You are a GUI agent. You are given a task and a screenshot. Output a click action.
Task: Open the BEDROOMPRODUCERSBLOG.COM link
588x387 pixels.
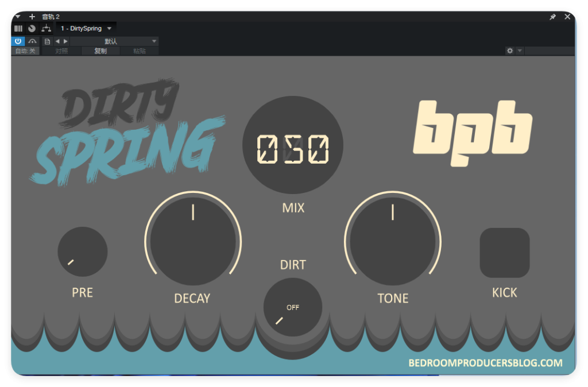pos(485,363)
